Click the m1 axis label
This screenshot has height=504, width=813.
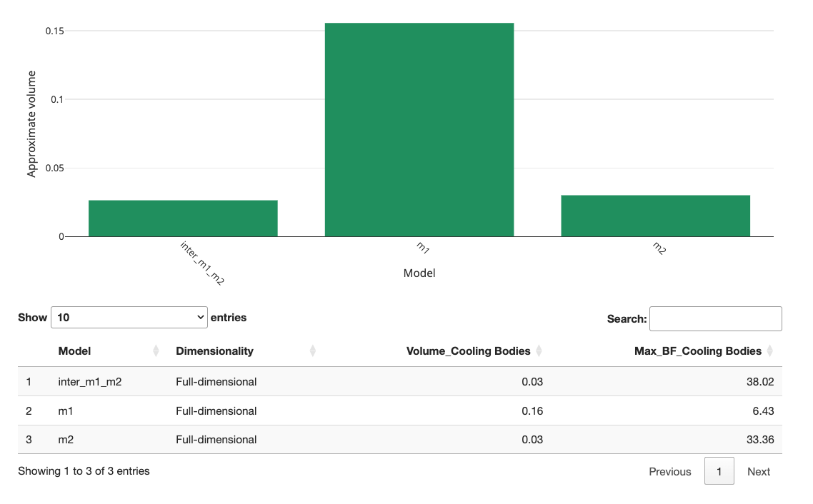[x=422, y=249]
